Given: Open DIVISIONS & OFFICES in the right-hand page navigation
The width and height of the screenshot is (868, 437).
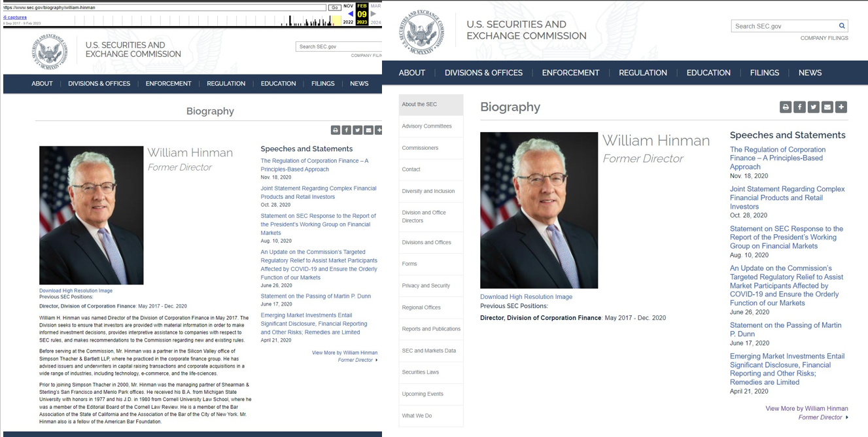Looking at the screenshot, I should pos(484,73).
